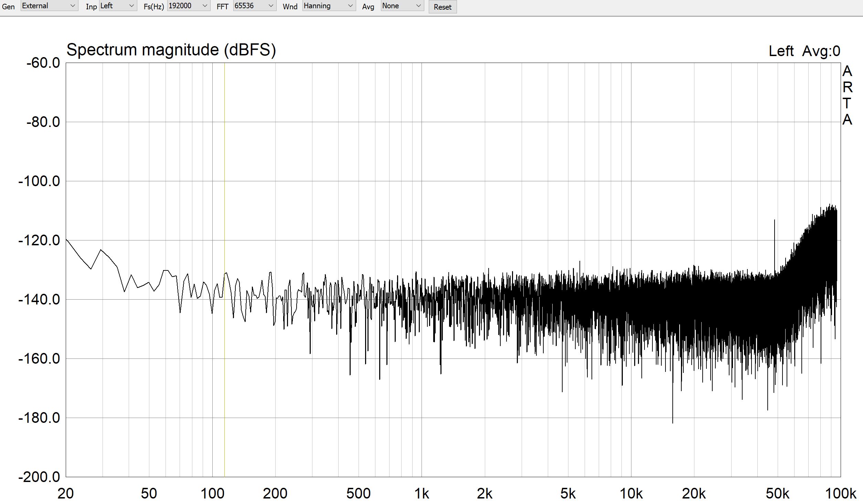Click the FFT label in the toolbar
Screen dimensions: 863x504
coord(222,7)
